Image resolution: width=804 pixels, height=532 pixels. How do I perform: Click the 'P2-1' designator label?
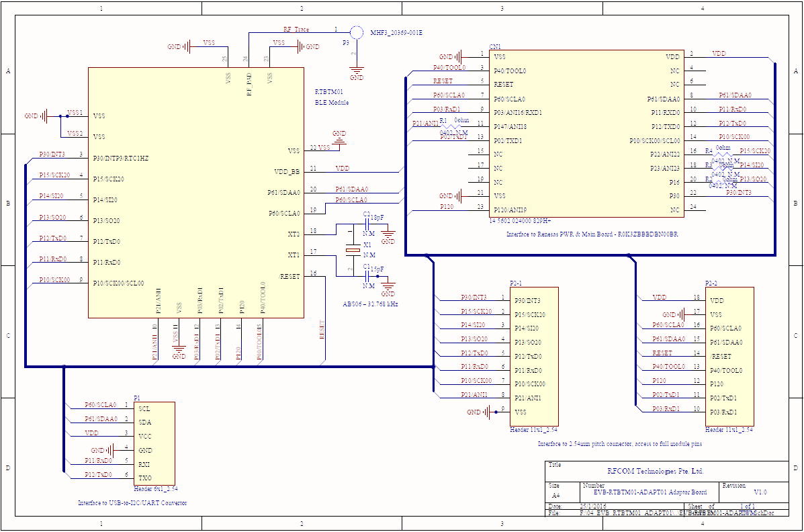click(x=516, y=283)
